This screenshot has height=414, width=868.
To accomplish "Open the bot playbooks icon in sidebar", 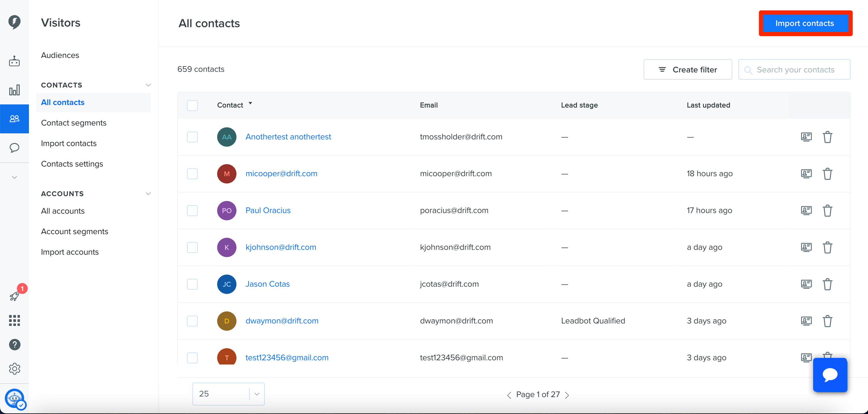I will (x=14, y=61).
